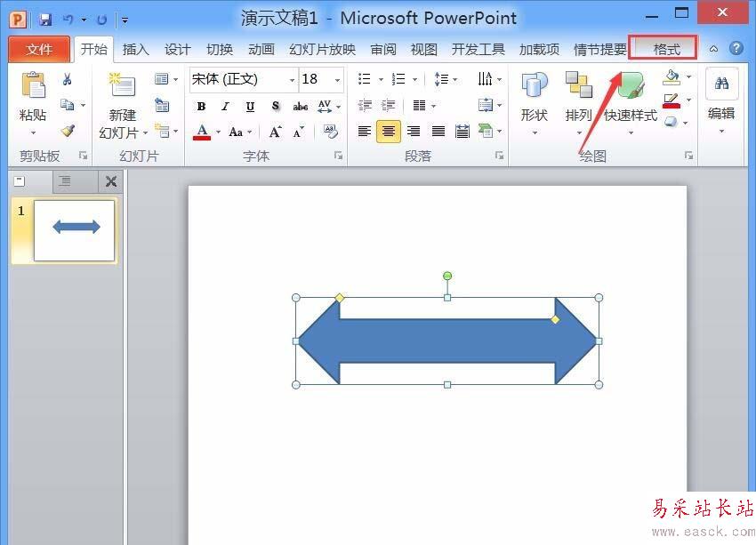Align text left

[365, 131]
